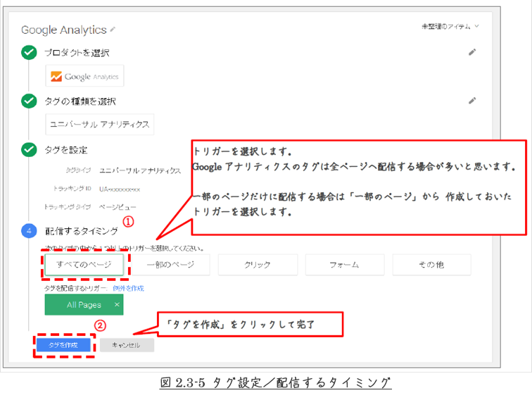Open the その他 trigger options

coord(432,265)
